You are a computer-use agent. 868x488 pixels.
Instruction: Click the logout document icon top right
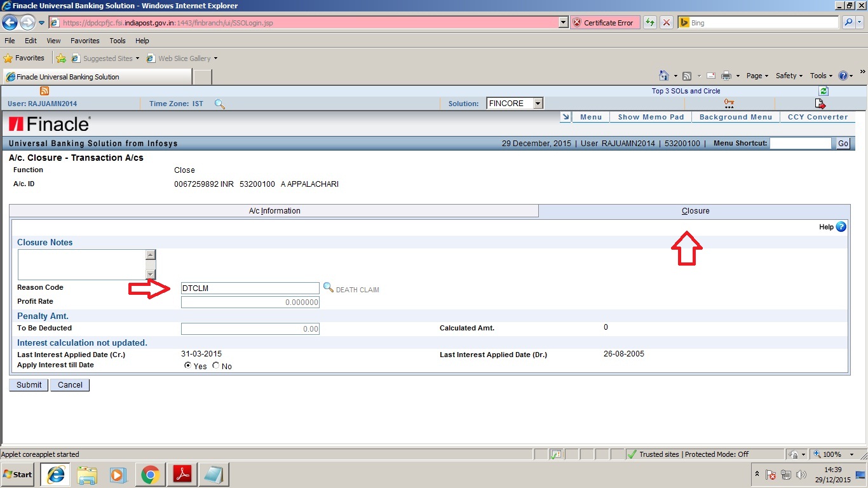click(x=820, y=103)
